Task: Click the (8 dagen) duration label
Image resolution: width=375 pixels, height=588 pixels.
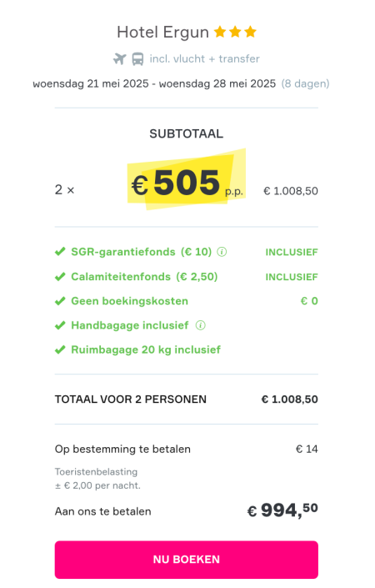Action: (x=305, y=83)
